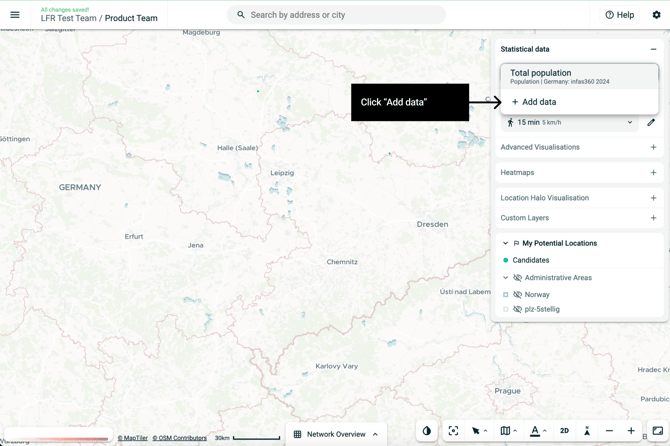Click the focus/recenter map icon
Image resolution: width=670 pixels, height=446 pixels.
[x=453, y=431]
